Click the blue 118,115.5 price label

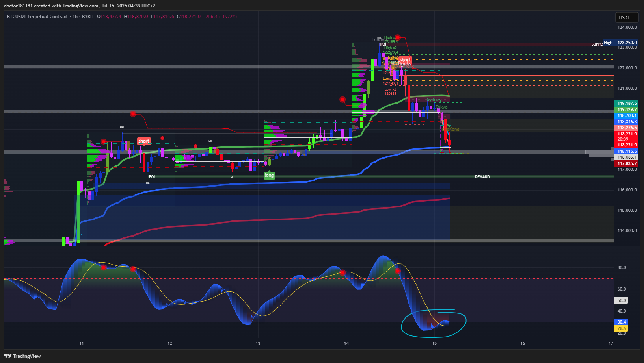point(627,151)
